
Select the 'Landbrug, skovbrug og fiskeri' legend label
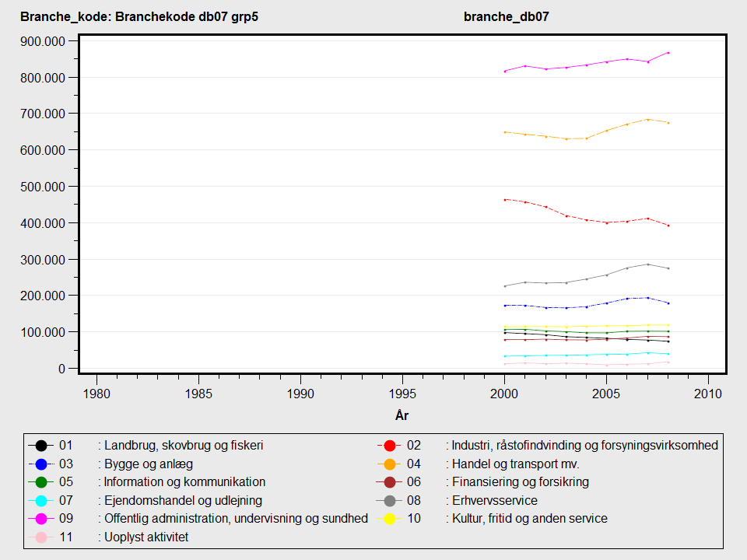coord(184,446)
